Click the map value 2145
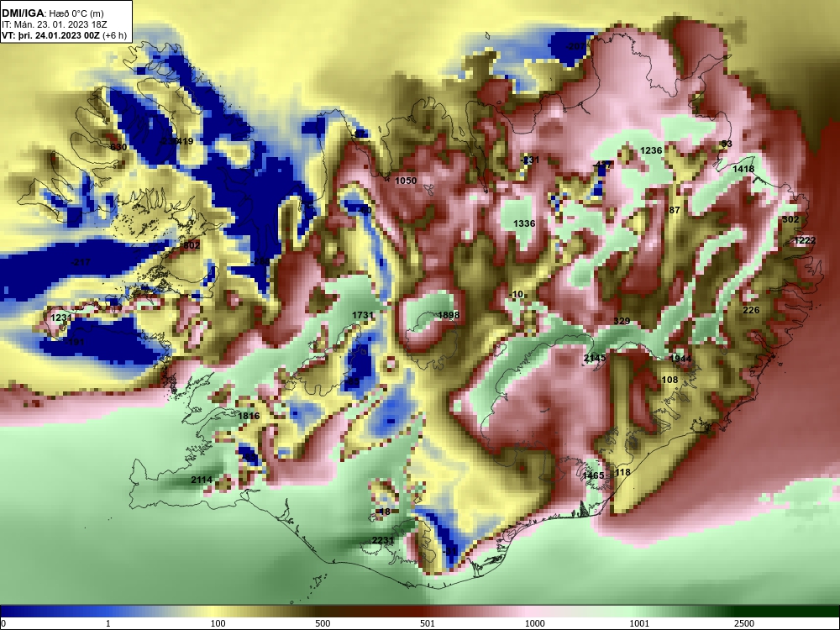Image resolution: width=840 pixels, height=630 pixels. 595,358
